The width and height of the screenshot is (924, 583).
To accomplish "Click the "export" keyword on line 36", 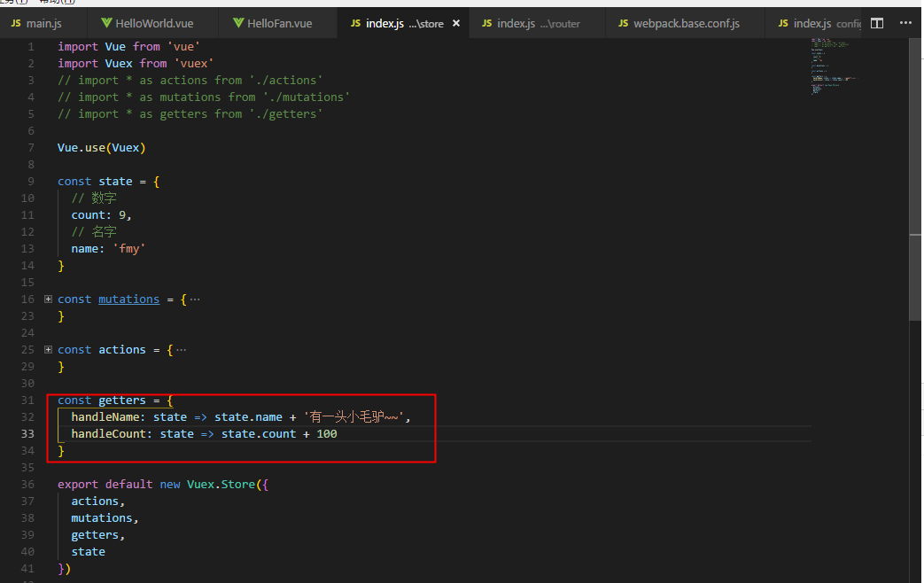I will point(78,485).
